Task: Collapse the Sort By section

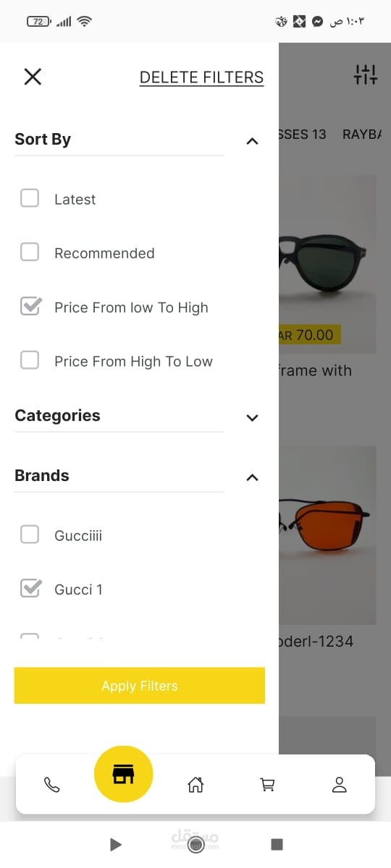Action: pos(252,141)
